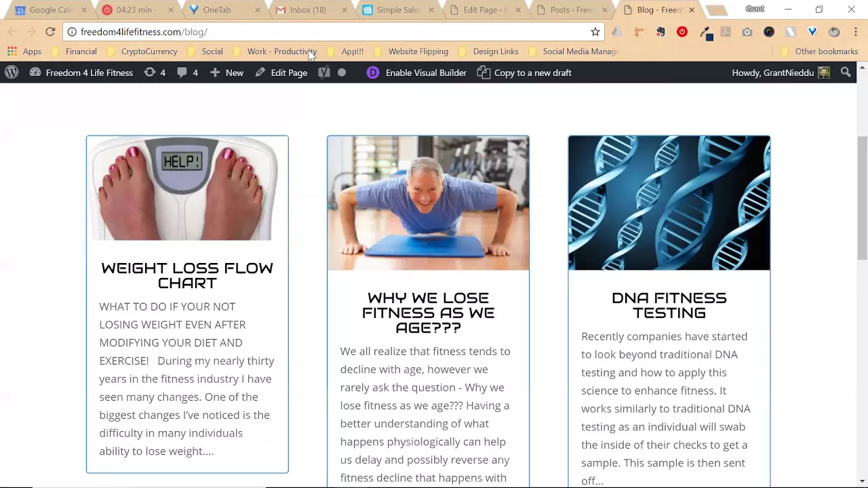Click the blue DNA helix thumbnail
The height and width of the screenshot is (488, 868).
(x=669, y=203)
